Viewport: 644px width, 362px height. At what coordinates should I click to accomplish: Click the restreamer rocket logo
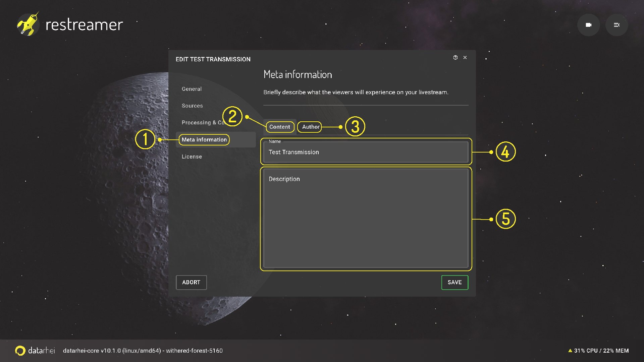pyautogui.click(x=29, y=24)
